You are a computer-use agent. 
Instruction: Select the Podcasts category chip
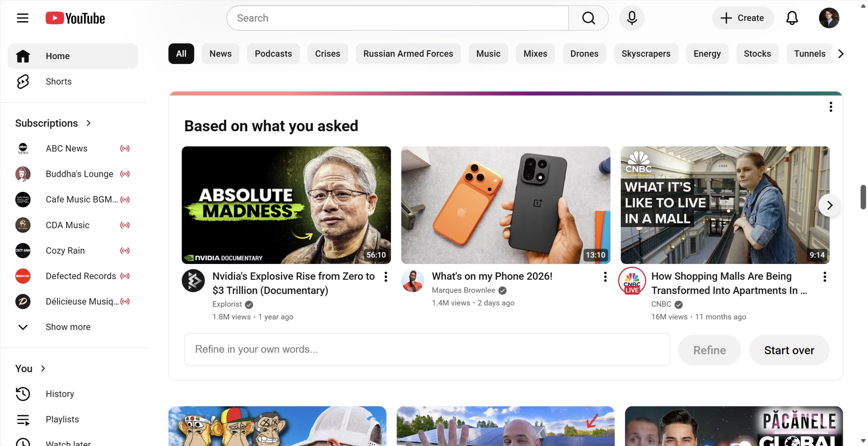(x=273, y=54)
